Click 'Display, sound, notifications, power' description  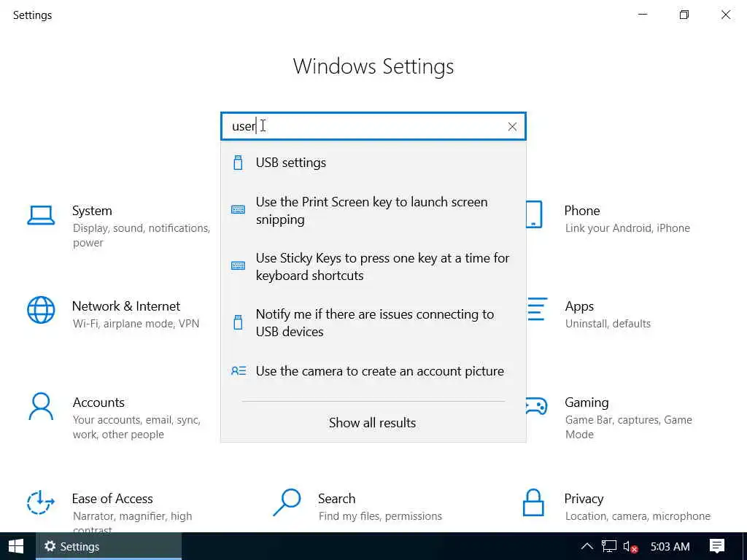point(142,236)
